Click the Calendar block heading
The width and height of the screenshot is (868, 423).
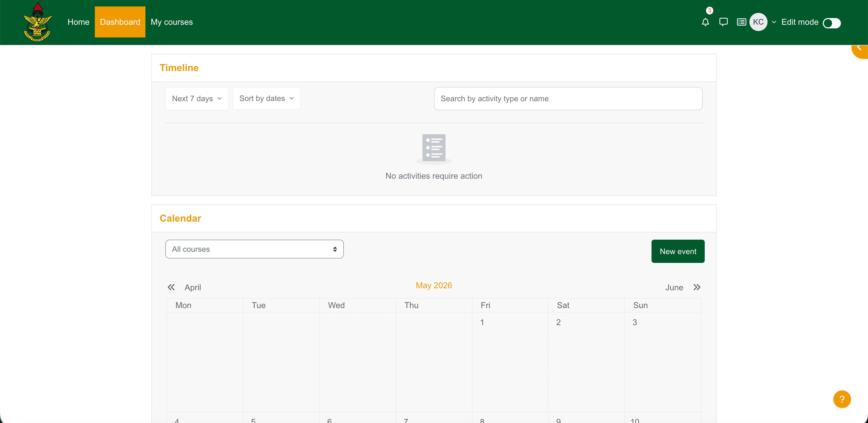(x=180, y=218)
